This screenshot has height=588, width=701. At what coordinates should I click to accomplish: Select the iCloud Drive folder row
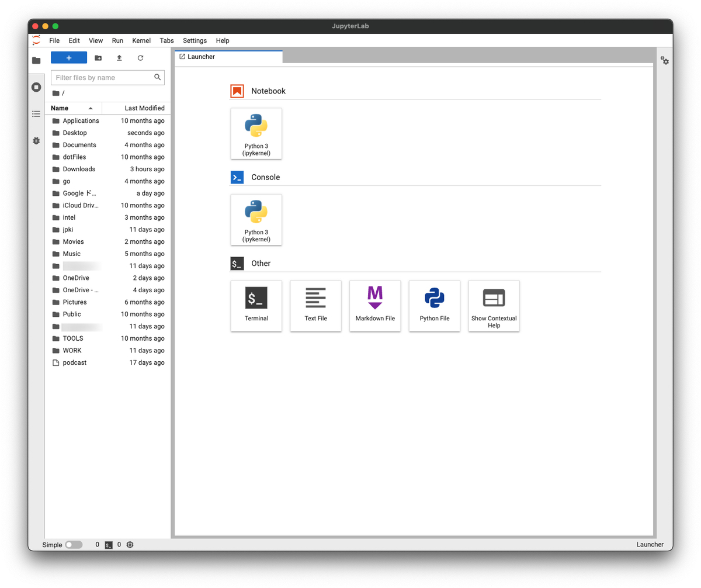point(107,205)
